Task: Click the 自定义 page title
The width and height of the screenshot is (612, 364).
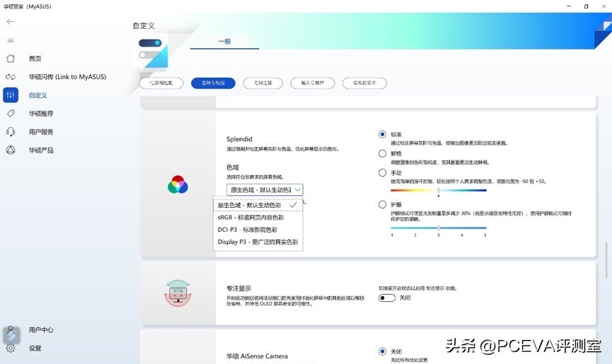Action: tap(144, 25)
